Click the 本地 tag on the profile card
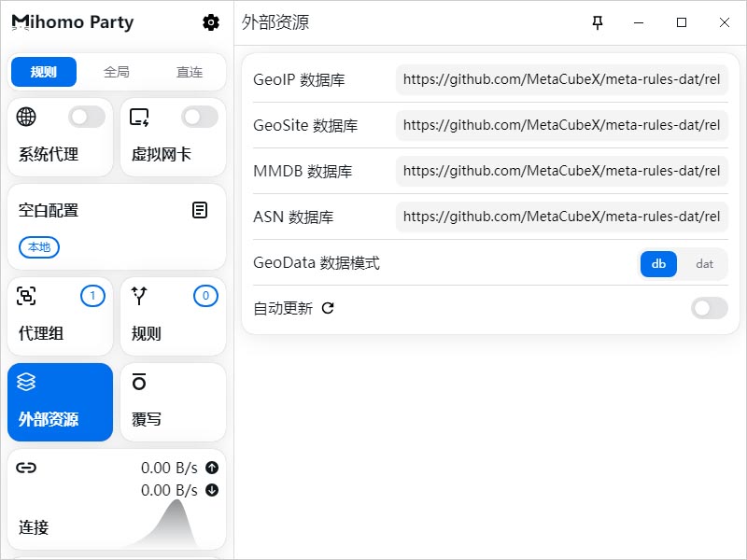The image size is (747, 560). point(39,247)
